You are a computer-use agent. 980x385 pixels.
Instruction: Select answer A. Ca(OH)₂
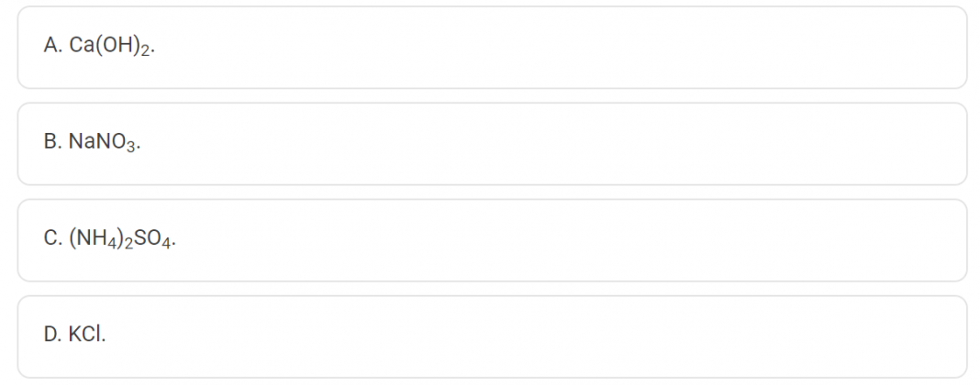491,48
